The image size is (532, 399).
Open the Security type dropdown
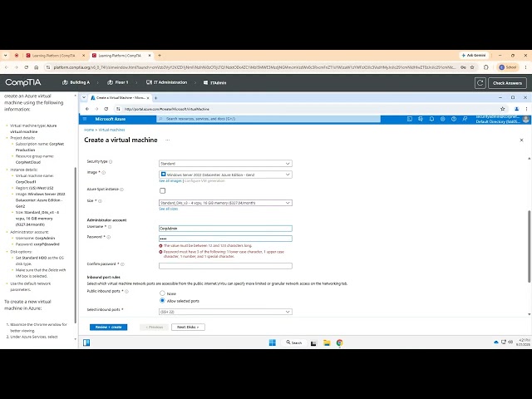225,164
